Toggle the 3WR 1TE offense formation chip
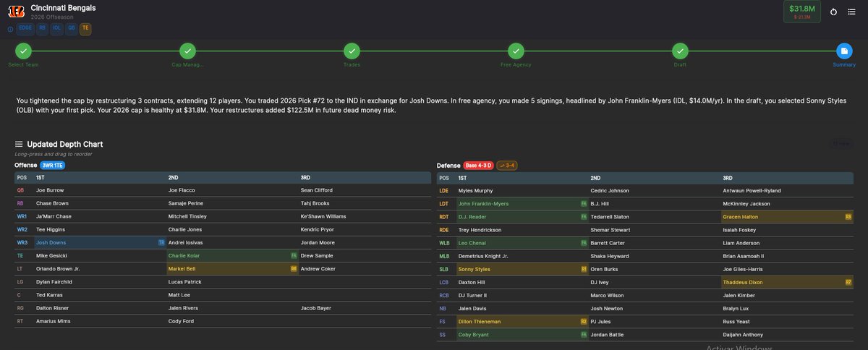 click(53, 166)
